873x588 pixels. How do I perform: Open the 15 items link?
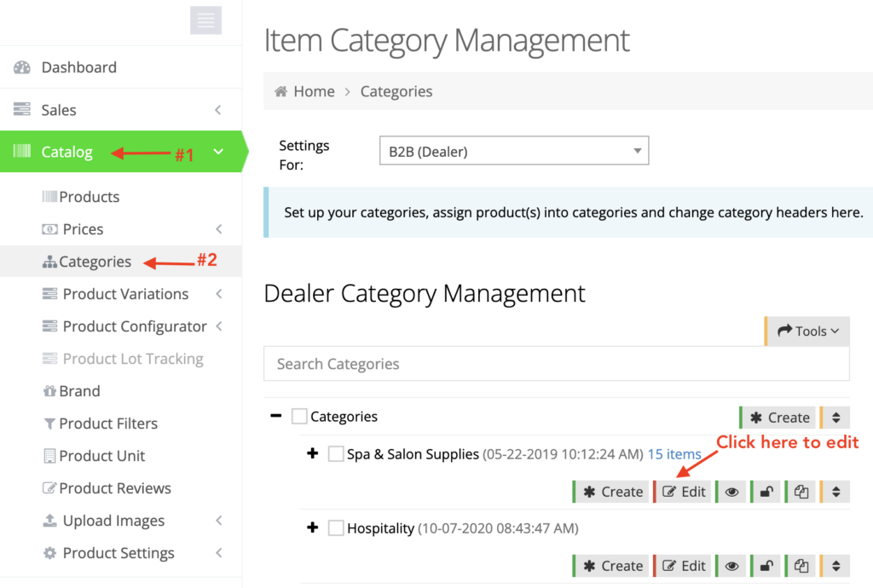(674, 454)
